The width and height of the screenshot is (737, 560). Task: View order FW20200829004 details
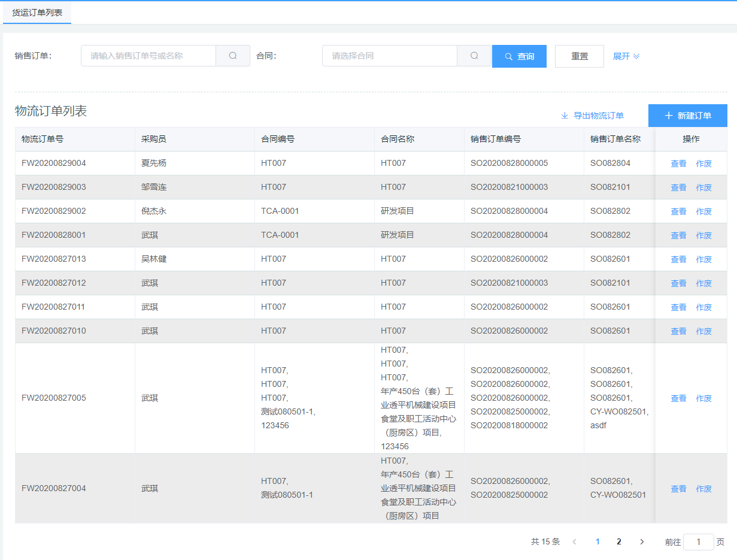click(678, 164)
